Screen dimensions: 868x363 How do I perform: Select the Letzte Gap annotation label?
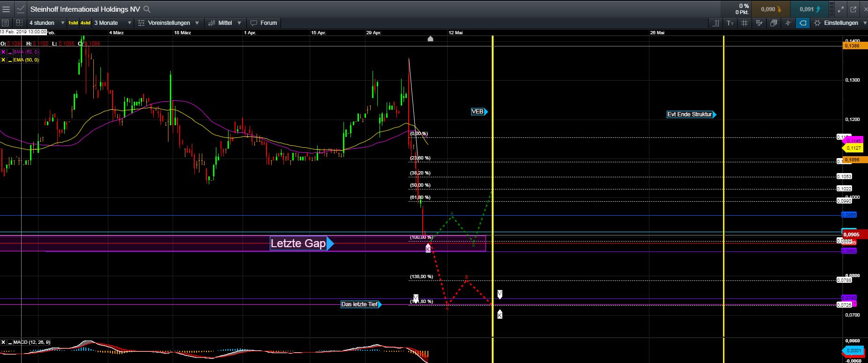pyautogui.click(x=301, y=243)
